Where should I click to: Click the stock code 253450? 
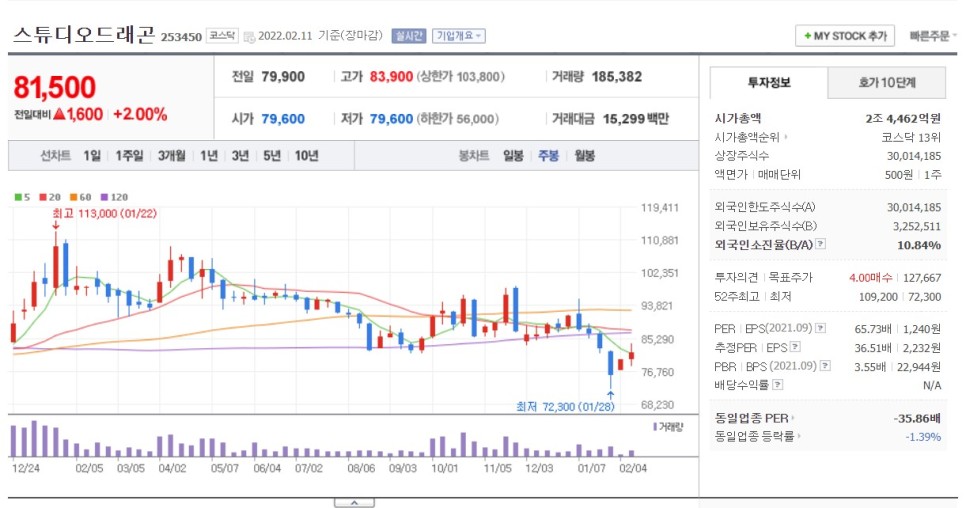pyautogui.click(x=181, y=37)
